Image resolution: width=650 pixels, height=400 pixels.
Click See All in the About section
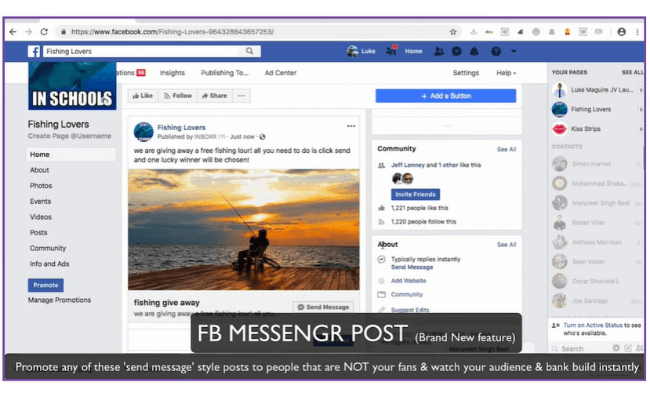tap(506, 245)
